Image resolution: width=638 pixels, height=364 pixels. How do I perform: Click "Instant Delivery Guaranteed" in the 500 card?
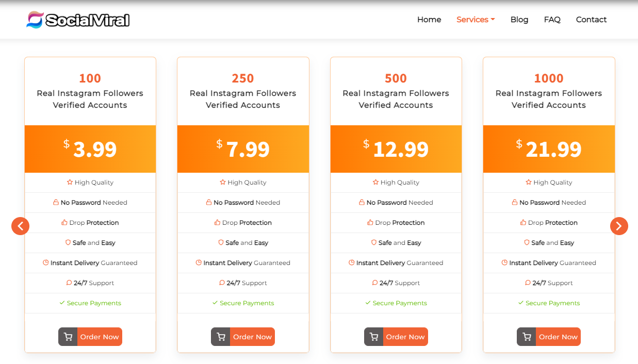click(x=400, y=263)
